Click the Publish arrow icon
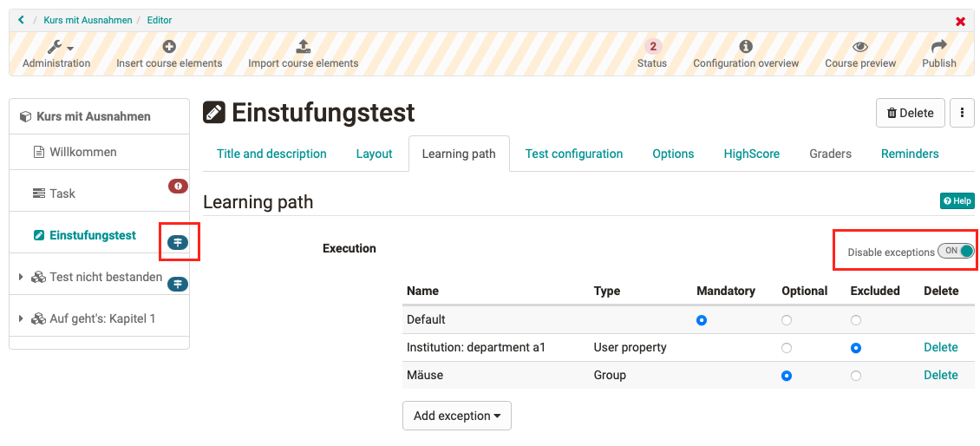This screenshot has width=980, height=446. coord(938,47)
